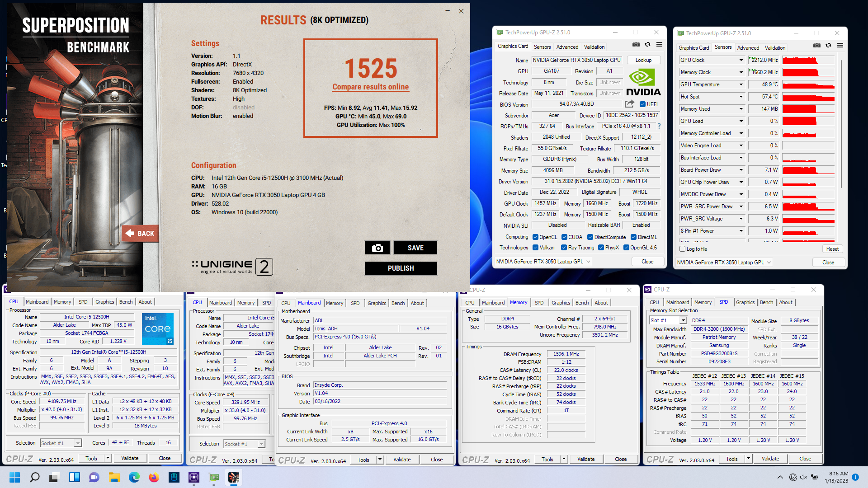Click the refresh icon in GPU-Z Sensors window
Screen dimensions: 868x488
tap(828, 46)
